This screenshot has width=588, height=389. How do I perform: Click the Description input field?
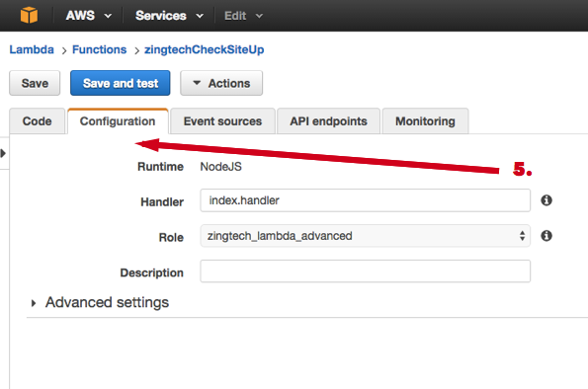pos(366,271)
